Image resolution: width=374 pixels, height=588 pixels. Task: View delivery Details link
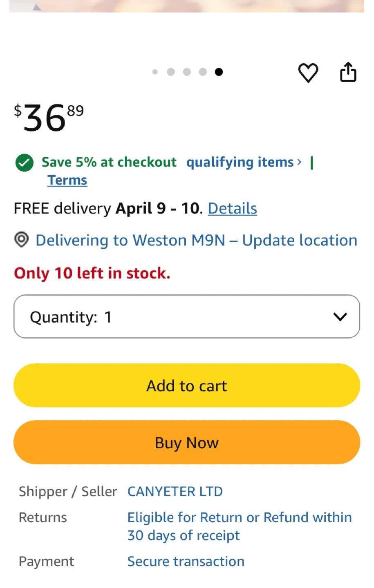(232, 208)
